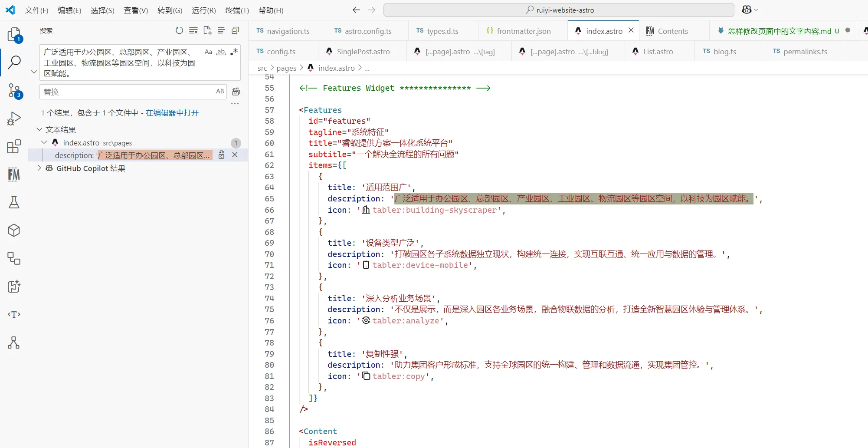Click the src breadcrumb segment
This screenshot has height=448, width=868.
click(x=262, y=68)
